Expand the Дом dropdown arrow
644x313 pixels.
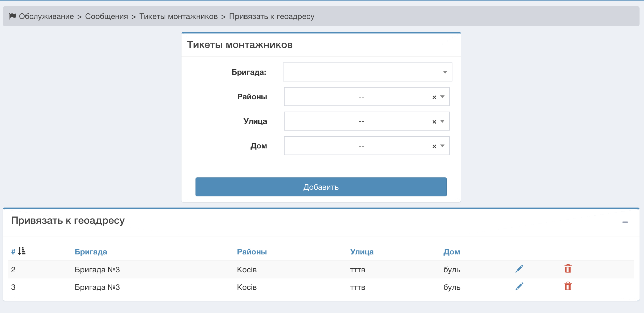(x=442, y=146)
